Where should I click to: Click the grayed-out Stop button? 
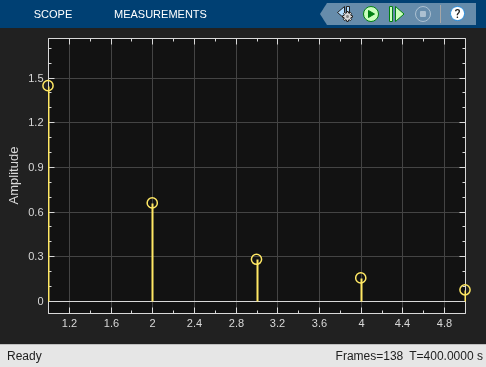tap(423, 14)
